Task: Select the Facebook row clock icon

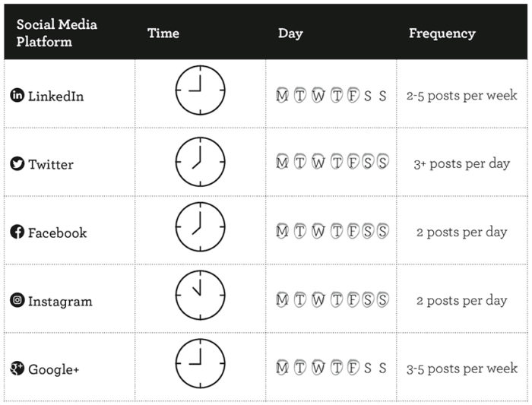Action: [200, 226]
